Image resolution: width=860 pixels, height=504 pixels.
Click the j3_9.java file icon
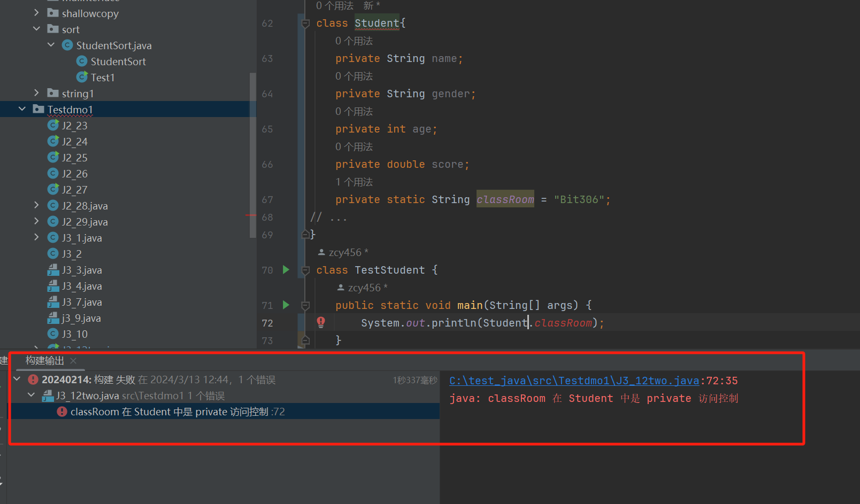53,317
